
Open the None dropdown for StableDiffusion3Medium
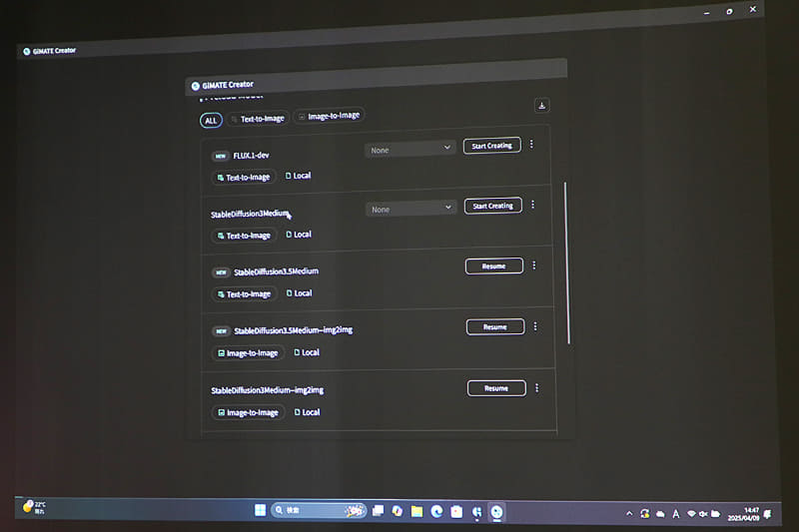point(410,209)
